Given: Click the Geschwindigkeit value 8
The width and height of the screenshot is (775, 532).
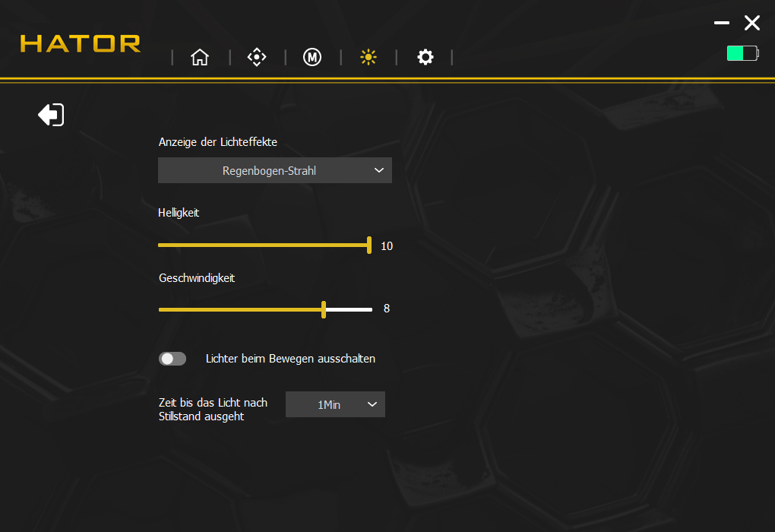Looking at the screenshot, I should (387, 309).
